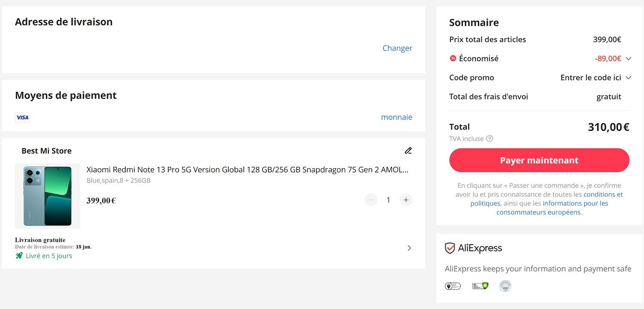Click the green rocket delivery icon

click(x=19, y=256)
